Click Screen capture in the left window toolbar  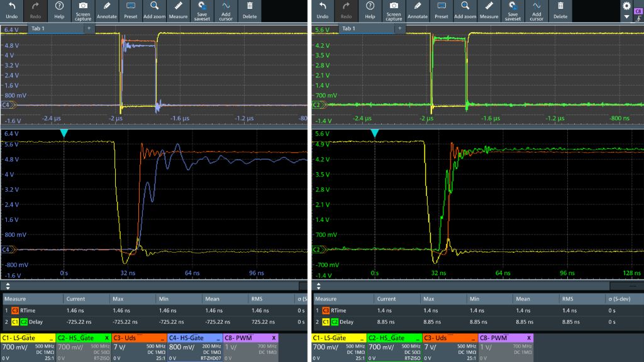(x=83, y=10)
